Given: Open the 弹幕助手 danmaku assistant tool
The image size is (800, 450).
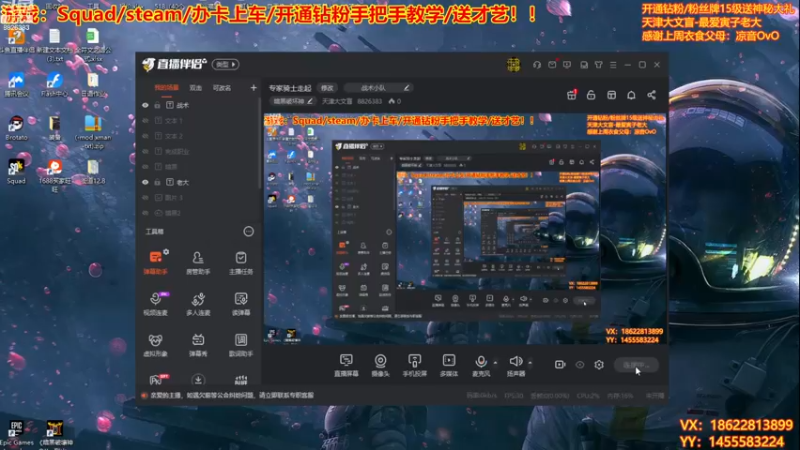Looking at the screenshot, I should pos(156,262).
